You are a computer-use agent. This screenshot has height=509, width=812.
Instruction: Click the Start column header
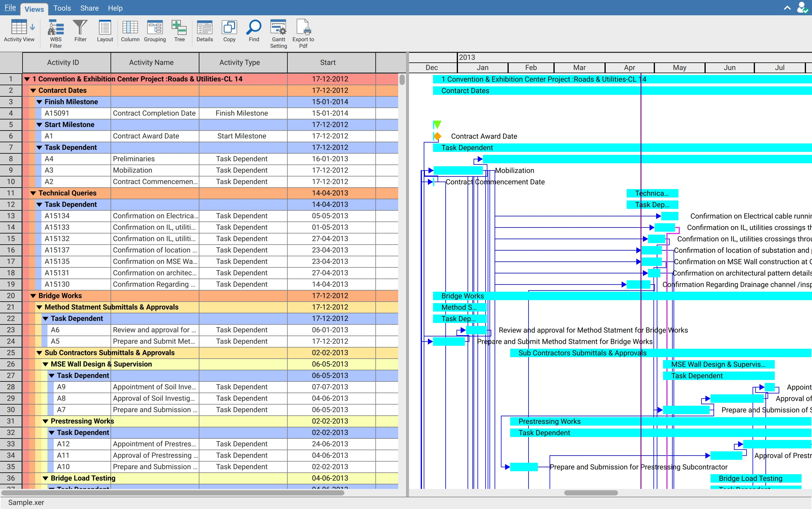click(331, 63)
